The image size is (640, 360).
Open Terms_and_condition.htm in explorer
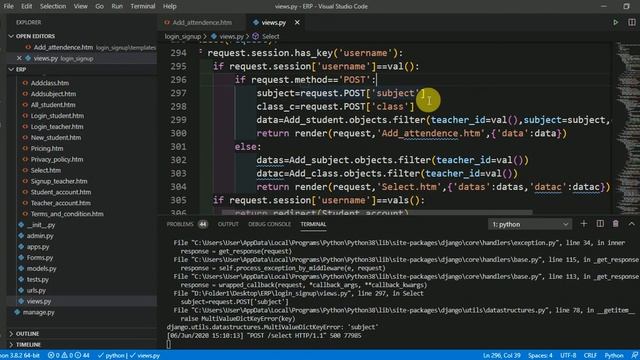[x=67, y=214]
